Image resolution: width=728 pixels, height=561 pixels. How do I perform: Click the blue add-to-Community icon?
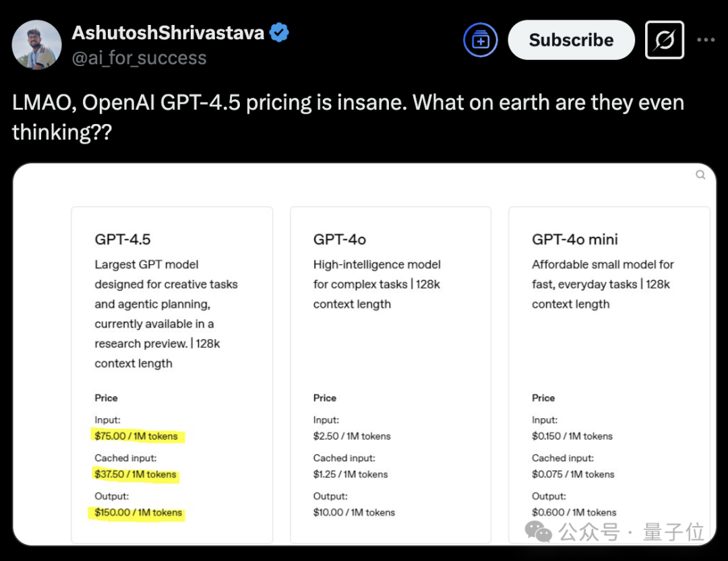coord(480,40)
